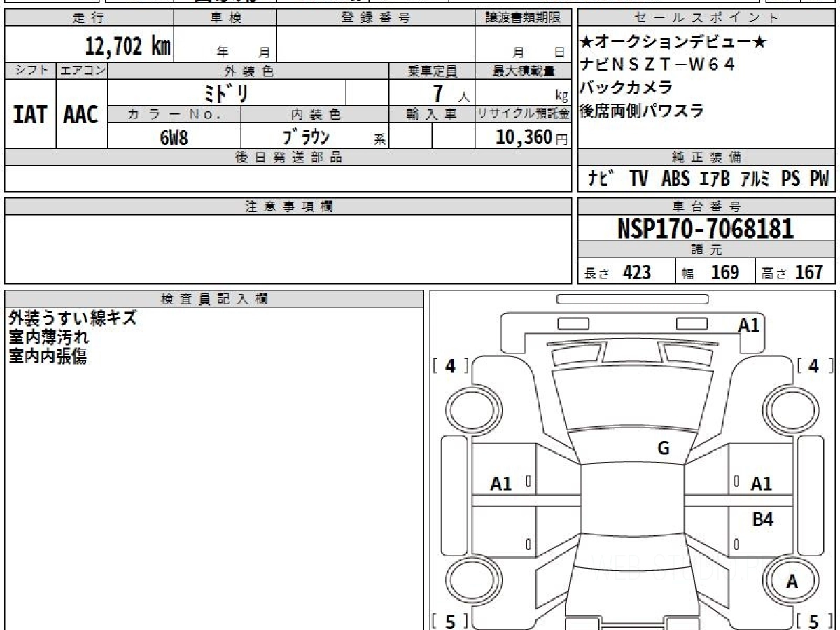Image resolution: width=840 pixels, height=630 pixels.
Task: Click the AAC air conditioner value
Action: click(x=81, y=114)
